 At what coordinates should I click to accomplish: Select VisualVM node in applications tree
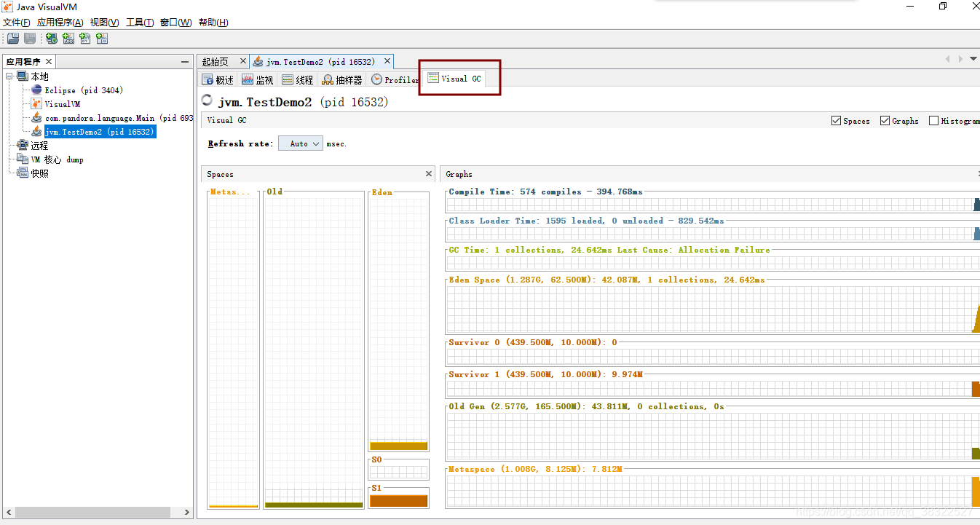[x=63, y=104]
